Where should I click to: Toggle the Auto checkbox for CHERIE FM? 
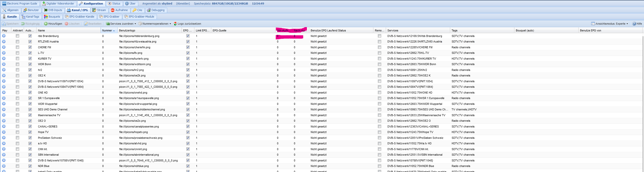[x=30, y=47]
